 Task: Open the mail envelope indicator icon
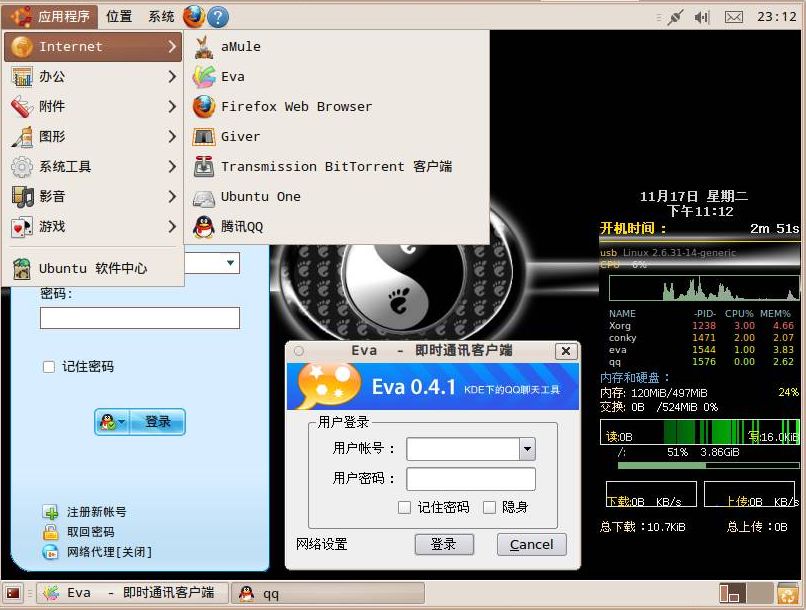[734, 17]
